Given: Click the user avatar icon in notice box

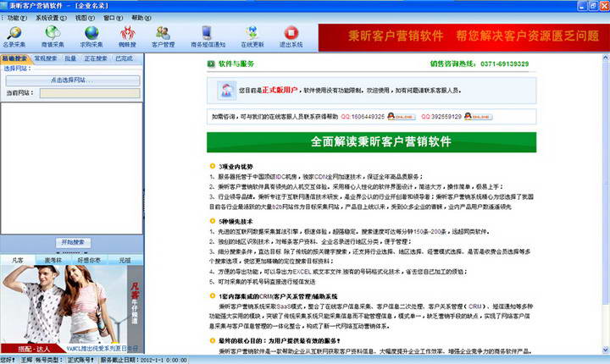Looking at the screenshot, I should coord(226,91).
